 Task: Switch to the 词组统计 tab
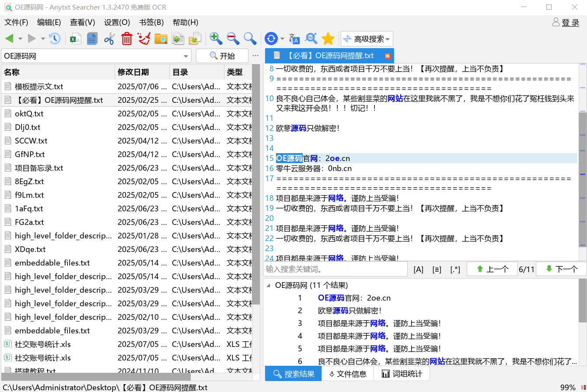[x=402, y=374]
